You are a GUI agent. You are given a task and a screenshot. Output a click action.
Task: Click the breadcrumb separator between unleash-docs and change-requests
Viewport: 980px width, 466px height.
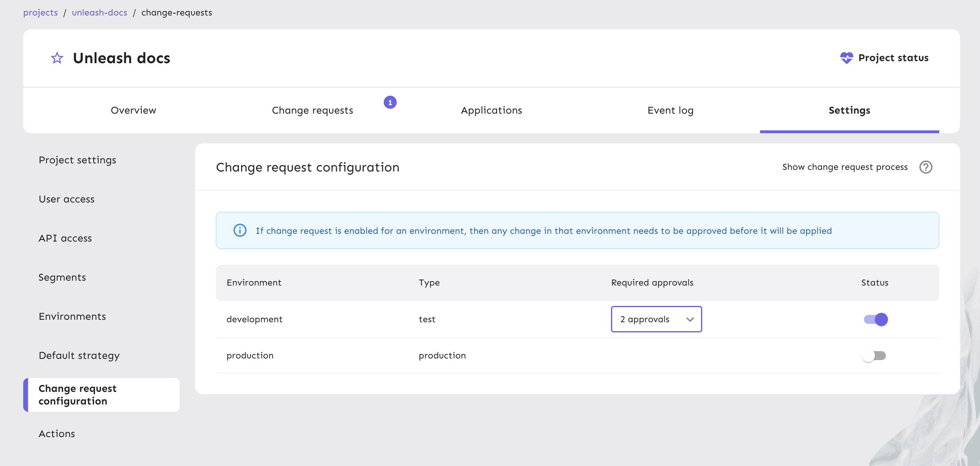pos(134,13)
